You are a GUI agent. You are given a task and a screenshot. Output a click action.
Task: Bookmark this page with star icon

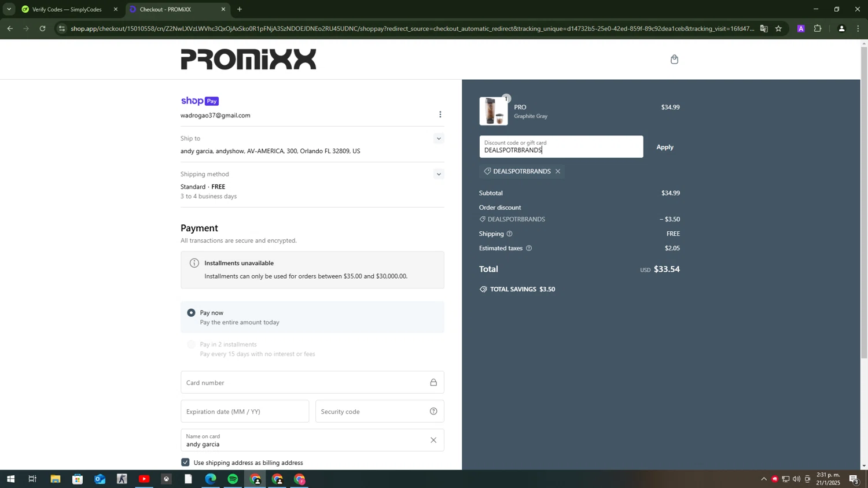(x=778, y=28)
